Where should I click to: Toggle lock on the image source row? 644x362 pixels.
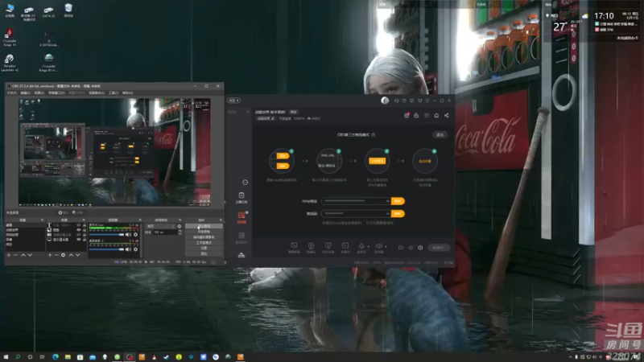pyautogui.click(x=85, y=230)
